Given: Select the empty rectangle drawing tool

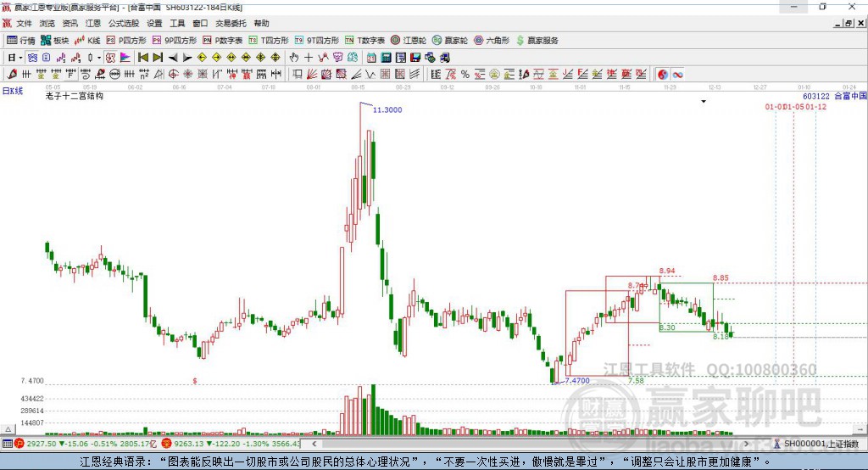Looking at the screenshot, I should [x=298, y=75].
